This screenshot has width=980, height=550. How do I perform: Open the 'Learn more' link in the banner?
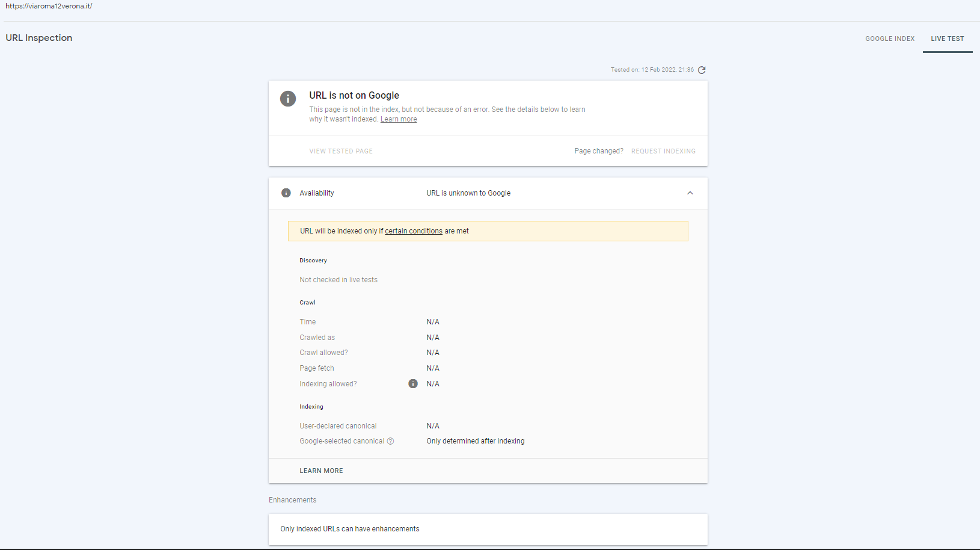pyautogui.click(x=398, y=119)
